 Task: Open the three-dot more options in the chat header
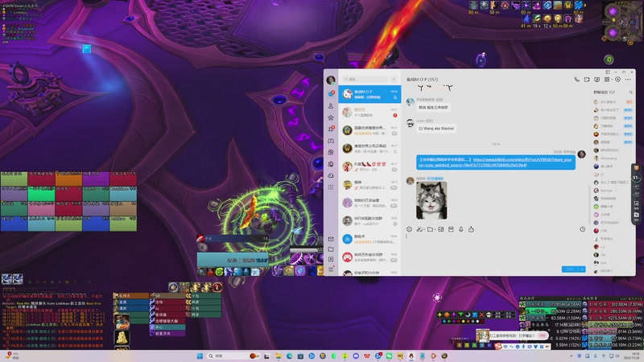pos(628,80)
